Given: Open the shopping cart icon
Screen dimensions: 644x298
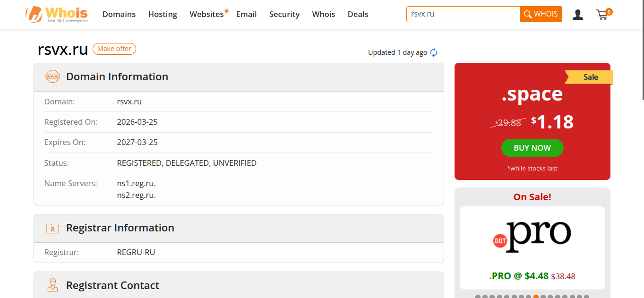Looking at the screenshot, I should tap(602, 15).
